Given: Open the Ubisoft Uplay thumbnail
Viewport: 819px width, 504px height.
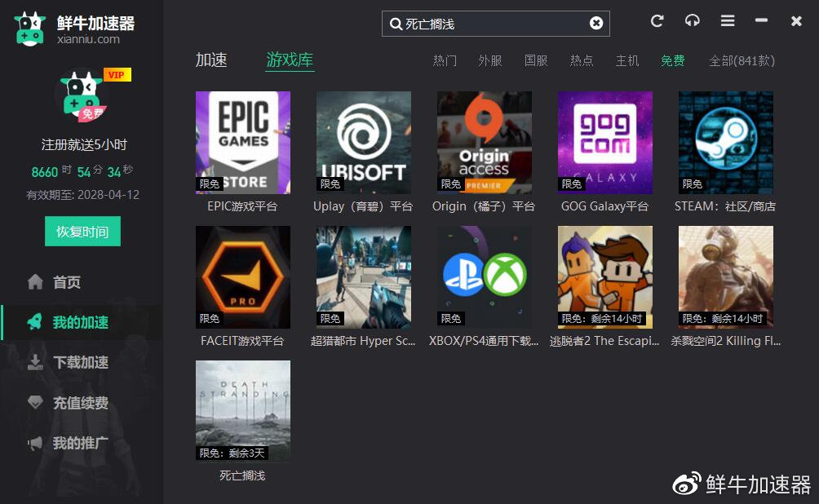Looking at the screenshot, I should (364, 143).
